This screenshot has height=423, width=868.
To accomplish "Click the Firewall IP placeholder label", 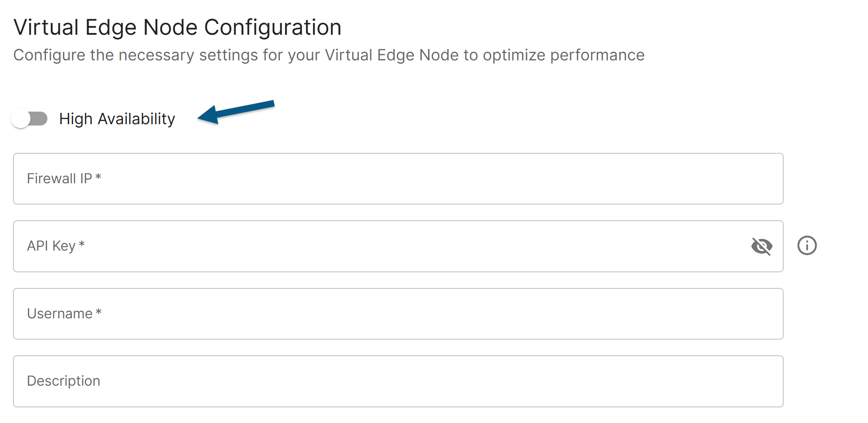I will click(60, 178).
